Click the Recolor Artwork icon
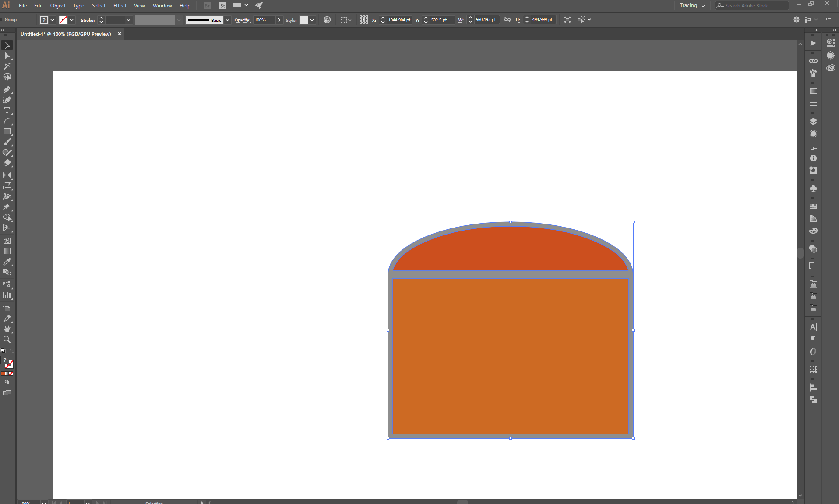This screenshot has width=839, height=504. tap(327, 20)
